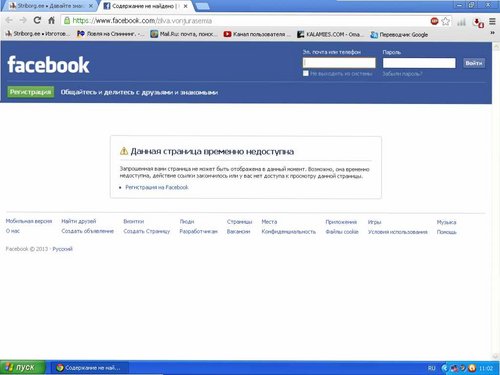This screenshot has width=500, height=375.
Task: Open Условия использования footer link
Action: (398, 232)
